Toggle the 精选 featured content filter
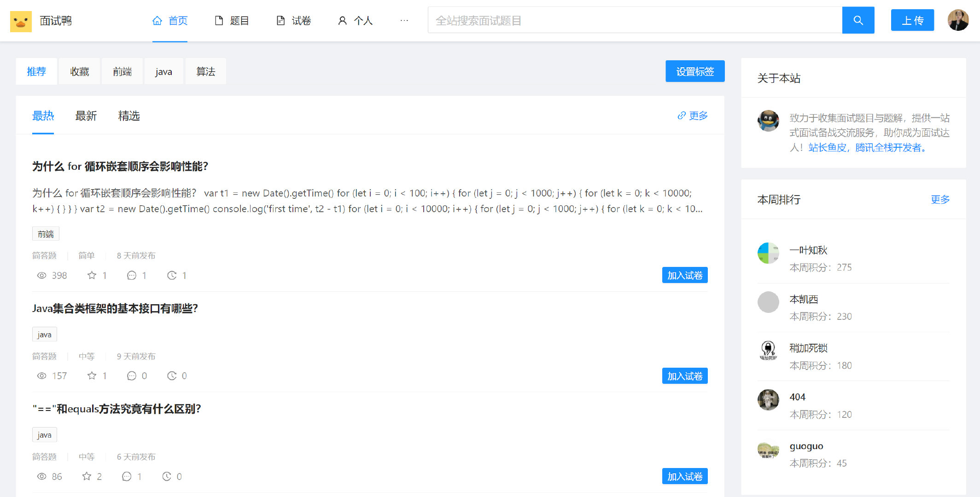 point(129,116)
